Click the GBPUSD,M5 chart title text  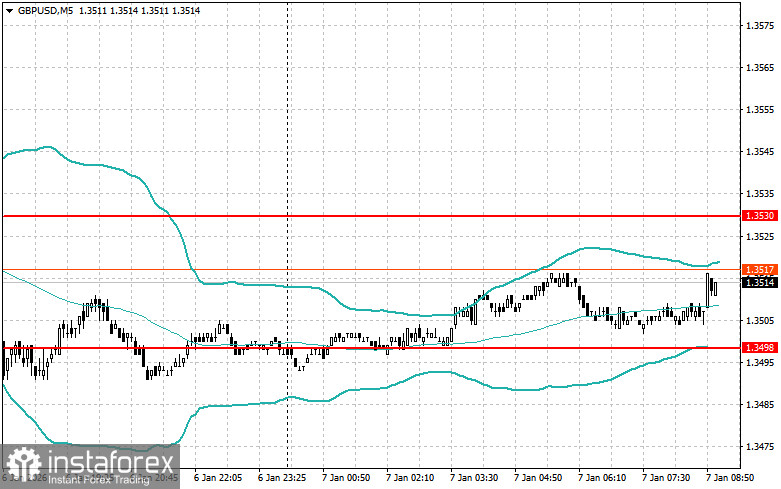43,10
